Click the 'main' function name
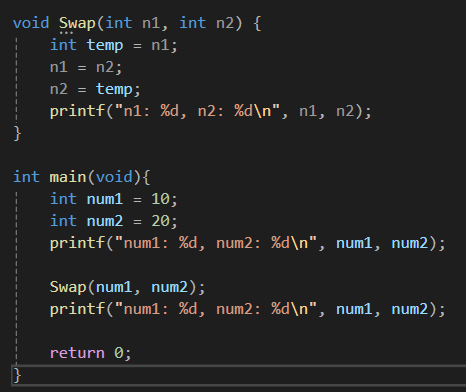This screenshot has height=392, width=466. 68,177
